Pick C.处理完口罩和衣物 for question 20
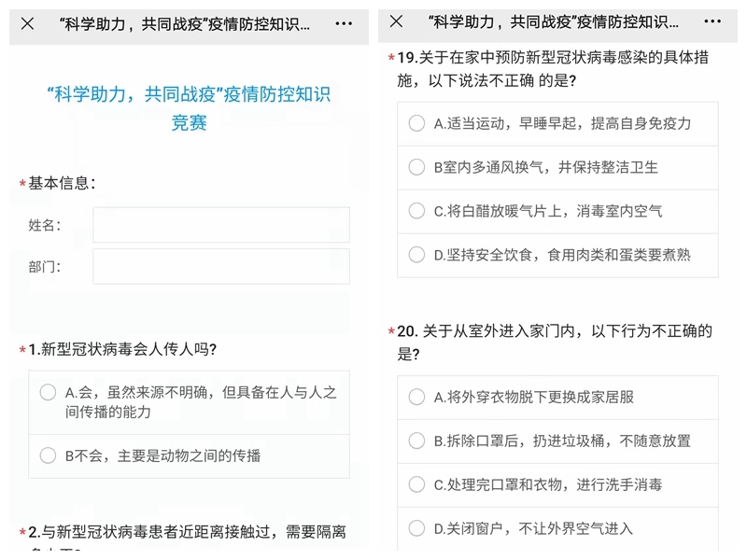The image size is (747, 560). tap(417, 484)
